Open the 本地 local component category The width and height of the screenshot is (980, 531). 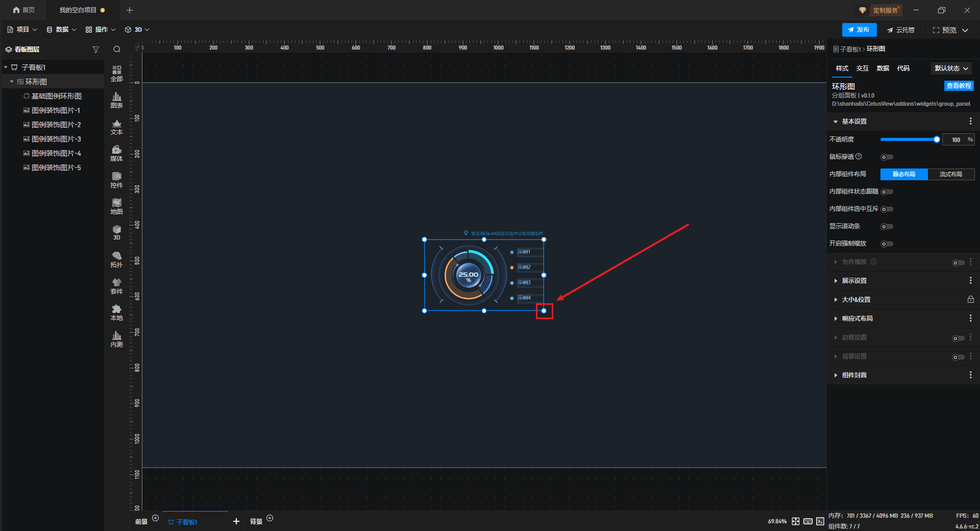click(117, 312)
